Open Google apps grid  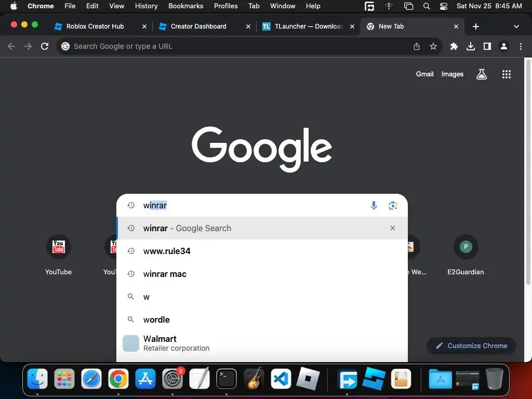506,74
